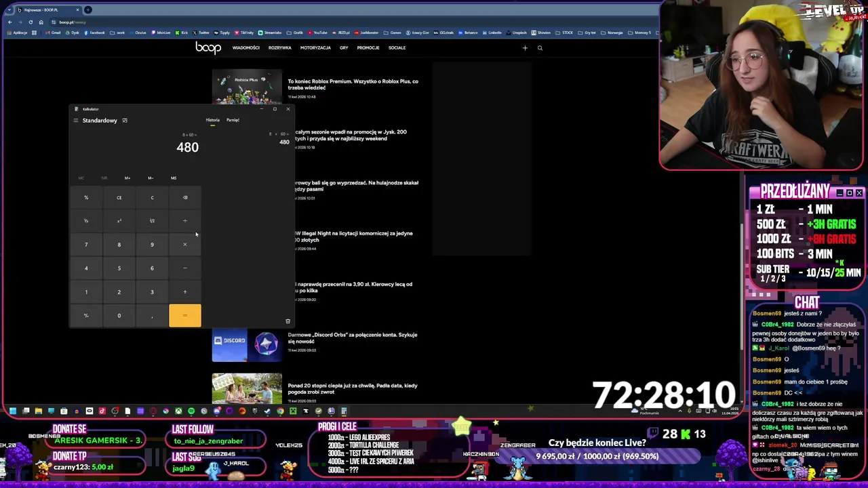868x488 pixels.
Task: Open search icon in boop header
Action: pyautogui.click(x=540, y=48)
